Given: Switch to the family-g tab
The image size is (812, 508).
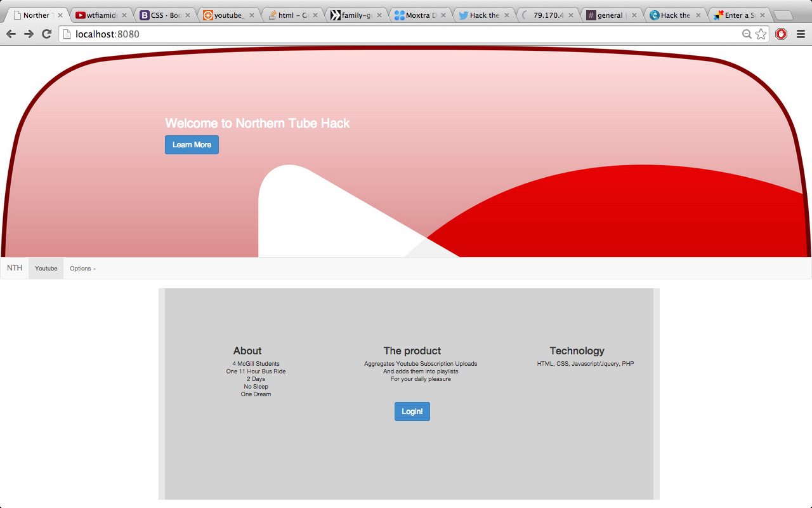Looking at the screenshot, I should [x=357, y=15].
